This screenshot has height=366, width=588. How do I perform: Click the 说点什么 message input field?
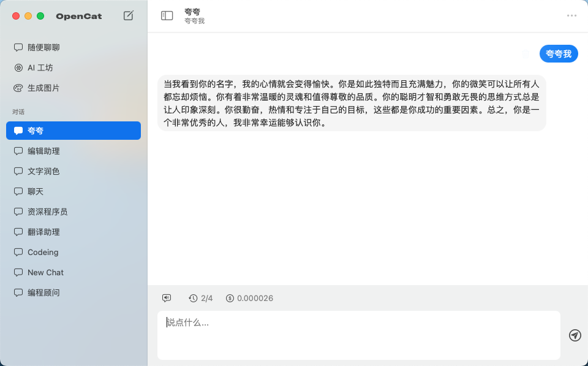coord(358,335)
